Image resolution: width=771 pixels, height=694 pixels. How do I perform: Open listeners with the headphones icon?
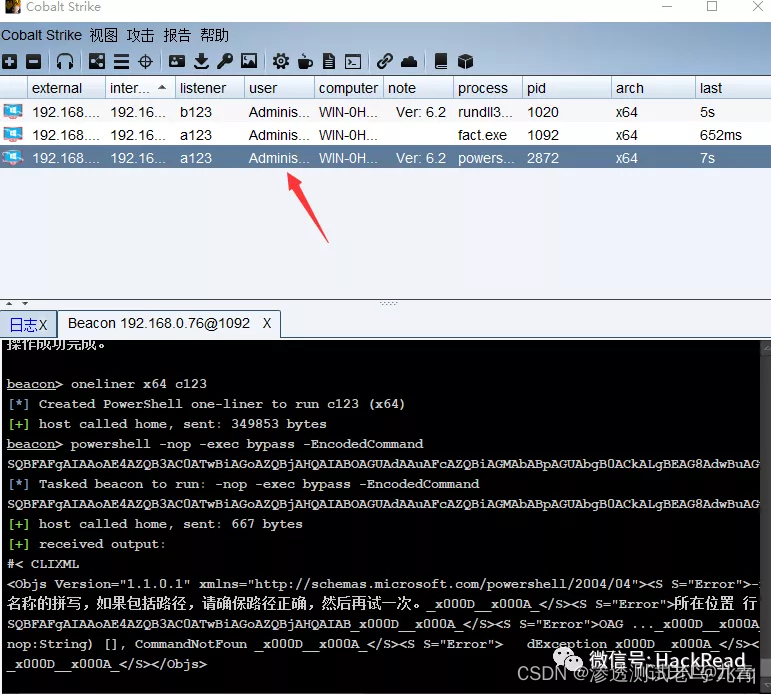pos(65,61)
